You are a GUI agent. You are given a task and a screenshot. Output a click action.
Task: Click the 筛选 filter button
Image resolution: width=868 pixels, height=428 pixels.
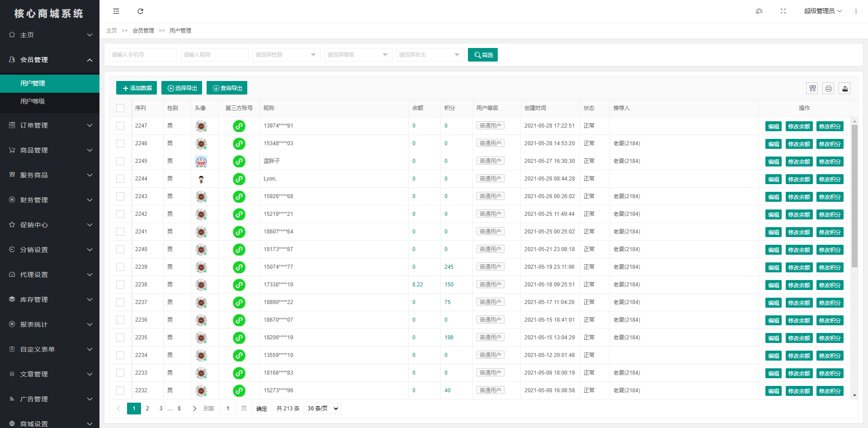483,55
